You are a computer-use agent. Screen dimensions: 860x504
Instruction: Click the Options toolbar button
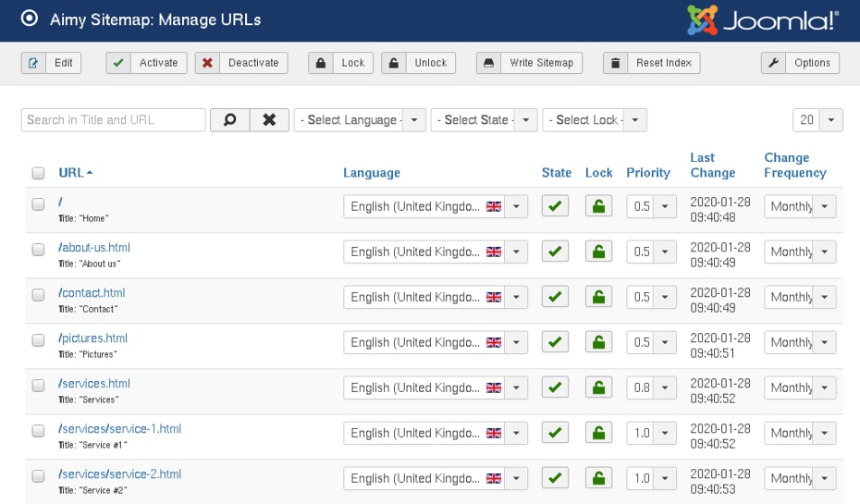coord(800,63)
